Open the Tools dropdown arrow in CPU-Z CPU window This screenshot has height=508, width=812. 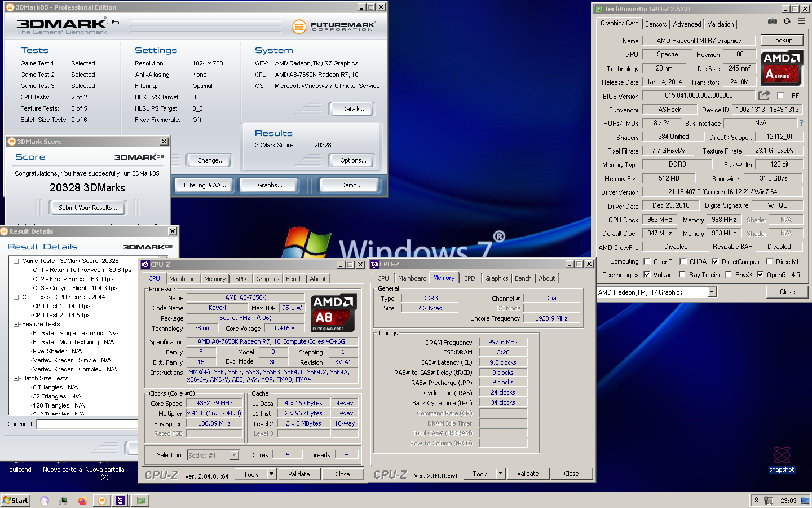click(272, 474)
